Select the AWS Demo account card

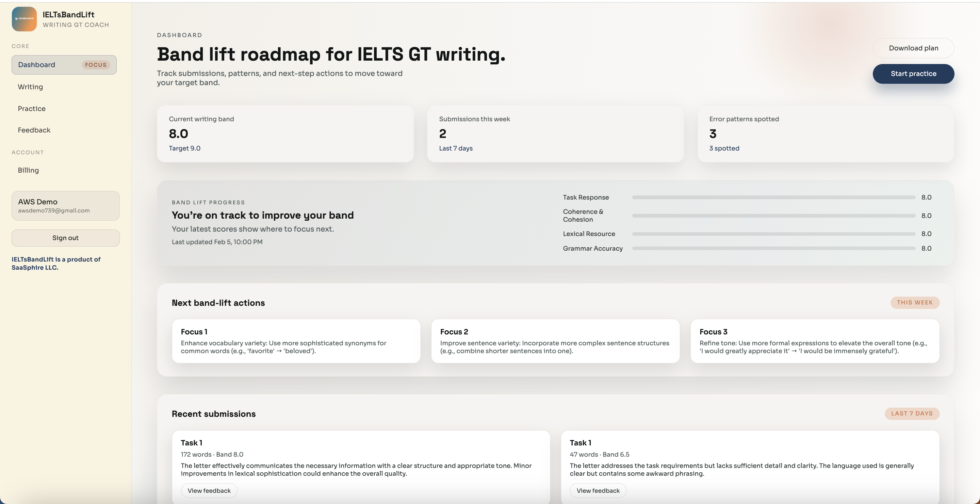(65, 206)
